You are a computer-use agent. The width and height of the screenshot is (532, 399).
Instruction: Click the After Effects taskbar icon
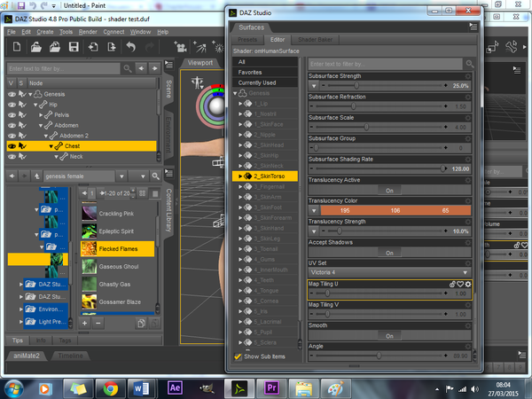175,388
